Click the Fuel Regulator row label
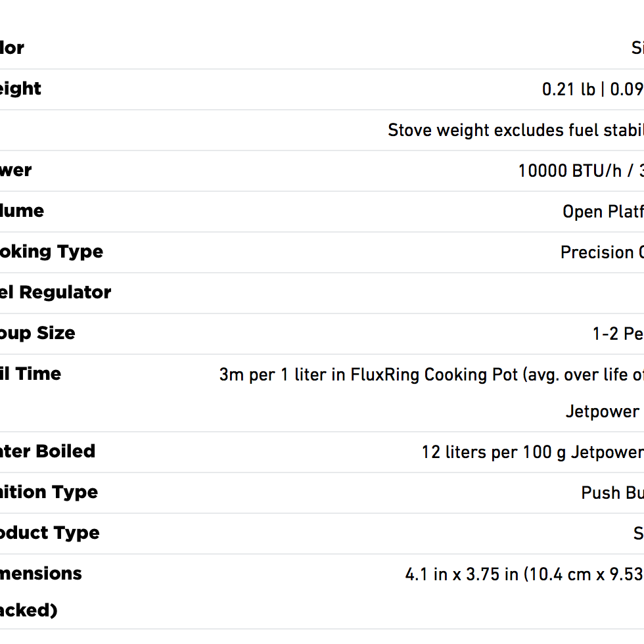 click(x=55, y=292)
